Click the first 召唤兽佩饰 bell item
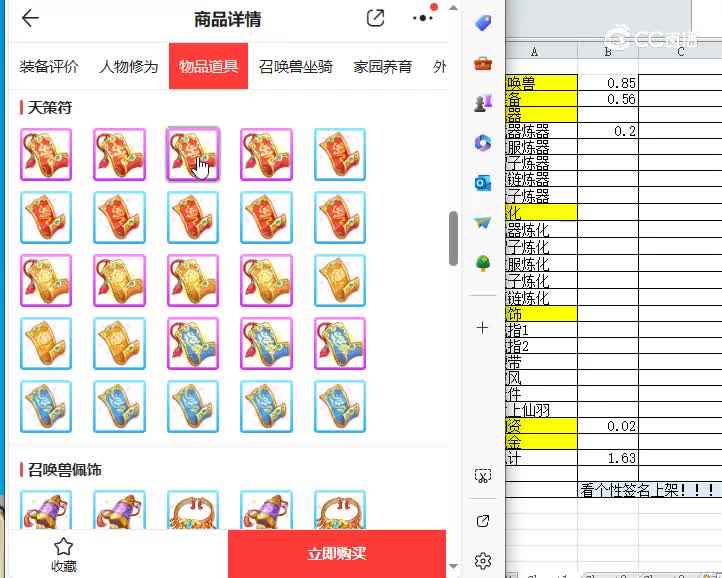Screen dimensions: 722x578 pos(46,510)
